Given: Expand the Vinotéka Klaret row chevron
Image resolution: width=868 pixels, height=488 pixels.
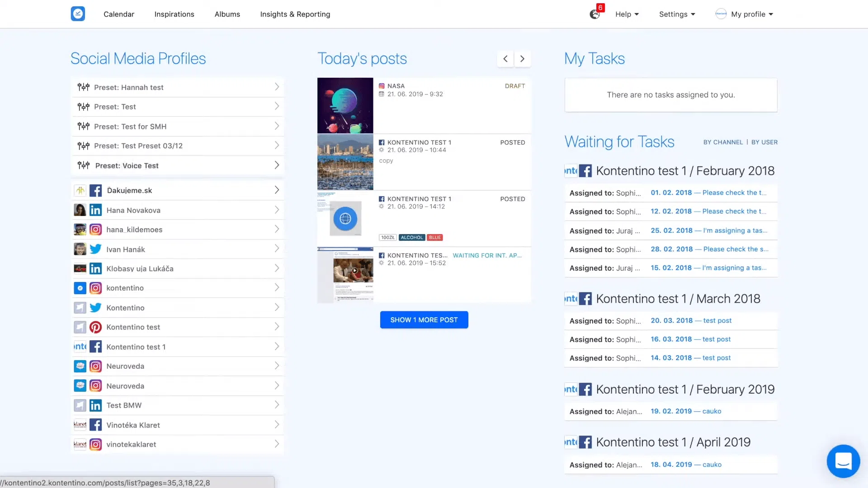Looking at the screenshot, I should tap(277, 425).
